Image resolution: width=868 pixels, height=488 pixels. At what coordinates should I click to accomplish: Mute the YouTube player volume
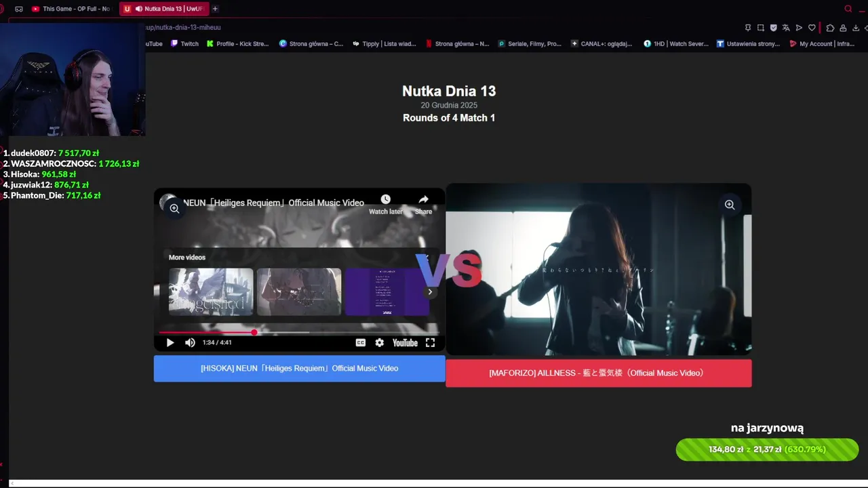(x=190, y=343)
